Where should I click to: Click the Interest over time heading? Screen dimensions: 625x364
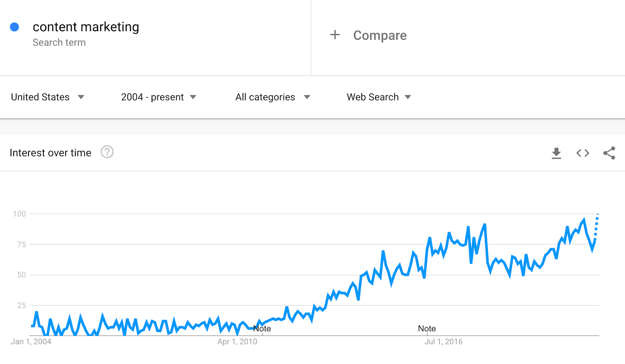point(50,153)
